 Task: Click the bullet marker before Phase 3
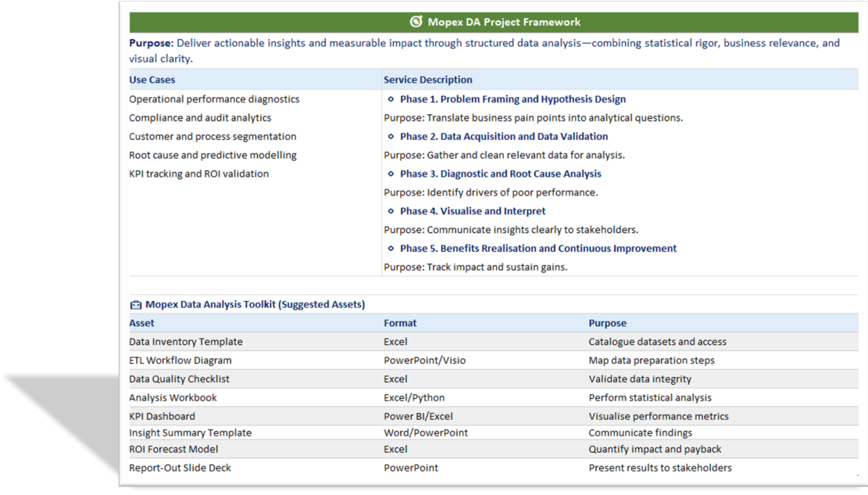click(x=391, y=174)
